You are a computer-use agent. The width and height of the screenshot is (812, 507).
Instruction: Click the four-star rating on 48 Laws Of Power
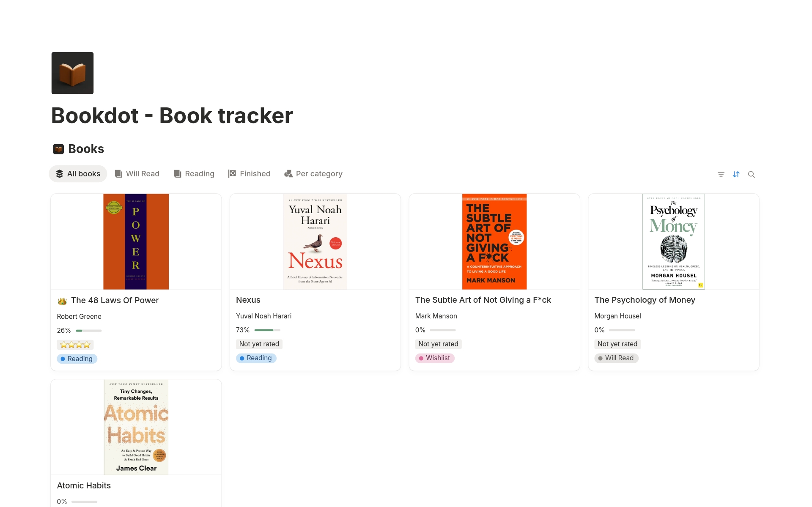point(75,344)
